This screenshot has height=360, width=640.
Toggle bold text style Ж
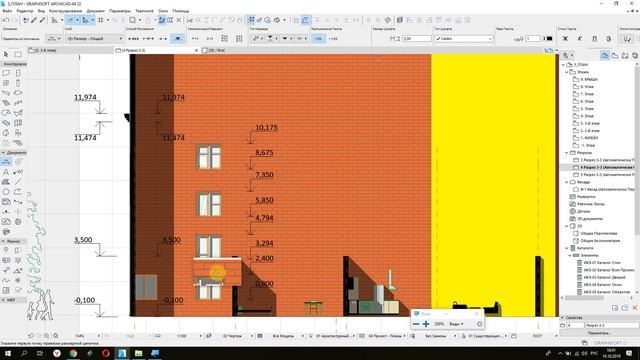[565, 38]
